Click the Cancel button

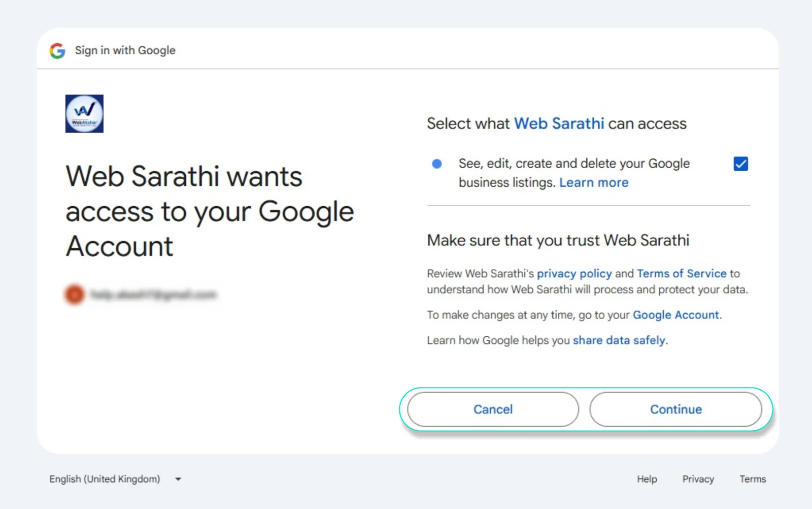493,409
